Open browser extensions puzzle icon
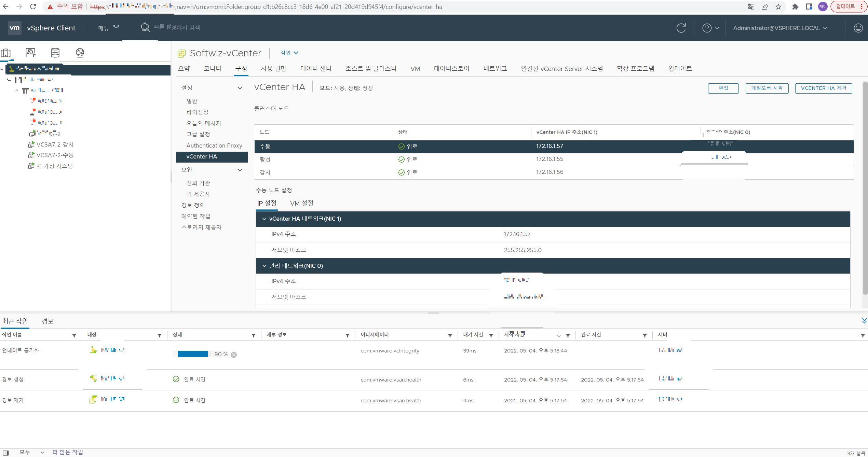The height and width of the screenshot is (457, 868). click(x=795, y=6)
